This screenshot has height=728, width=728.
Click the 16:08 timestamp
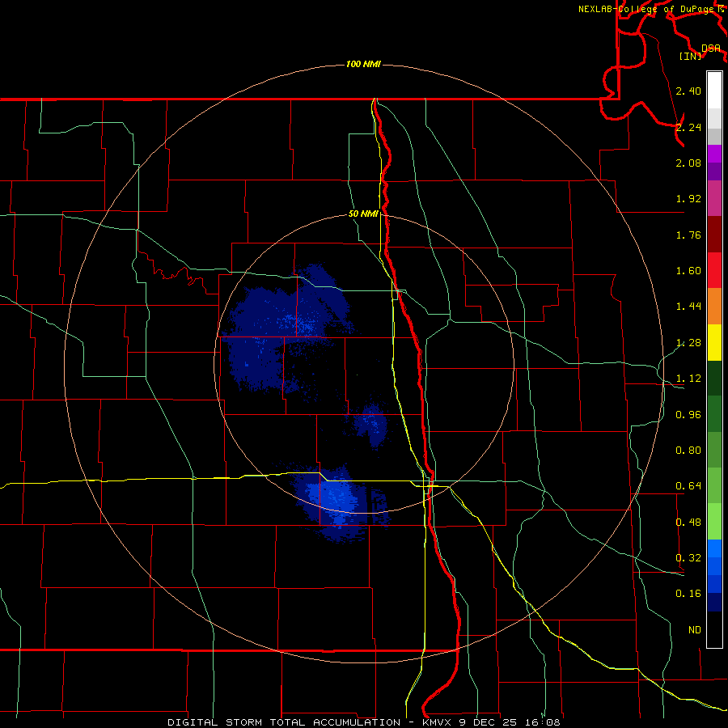(x=543, y=722)
